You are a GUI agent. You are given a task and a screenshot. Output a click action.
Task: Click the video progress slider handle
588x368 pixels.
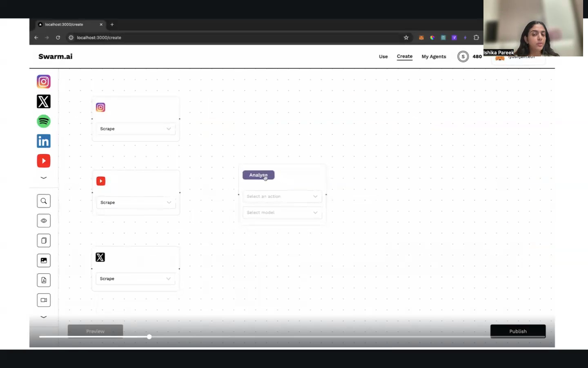(149, 337)
